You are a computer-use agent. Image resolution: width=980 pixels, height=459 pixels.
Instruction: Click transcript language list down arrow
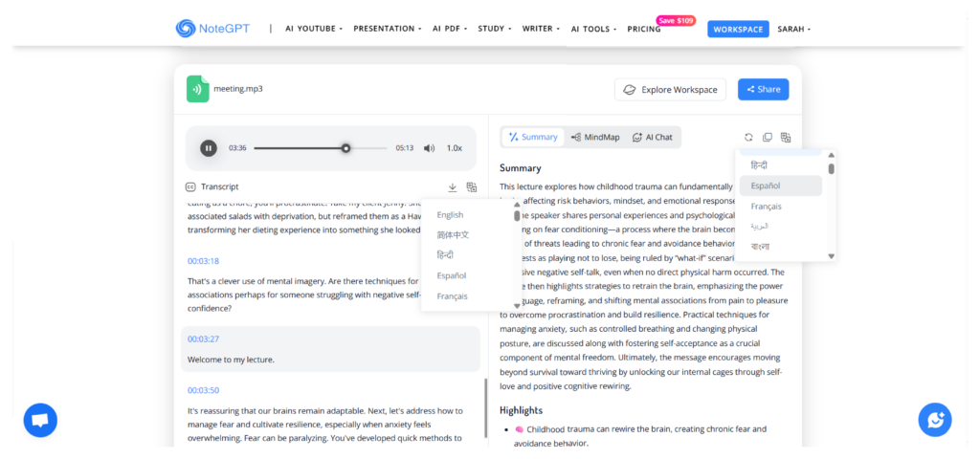click(x=517, y=305)
